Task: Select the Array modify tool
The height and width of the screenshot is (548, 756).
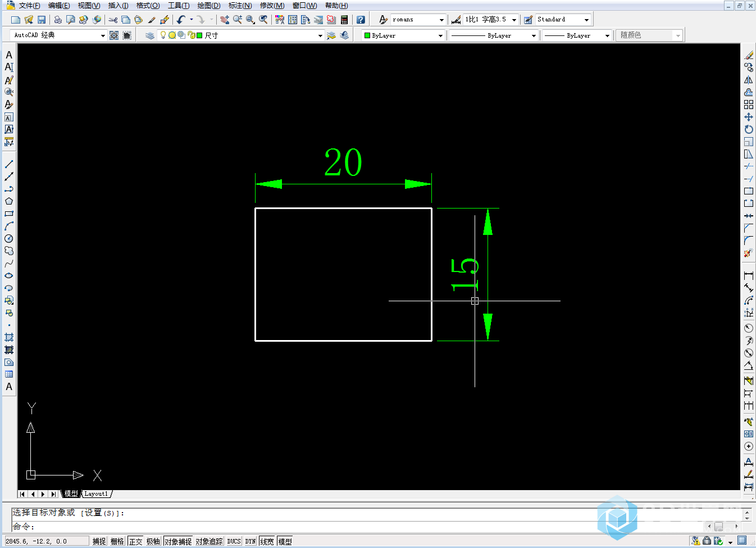Action: (x=749, y=105)
